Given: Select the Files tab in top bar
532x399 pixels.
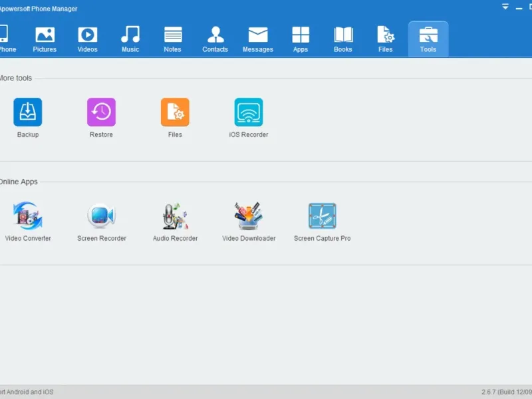Looking at the screenshot, I should 386,39.
